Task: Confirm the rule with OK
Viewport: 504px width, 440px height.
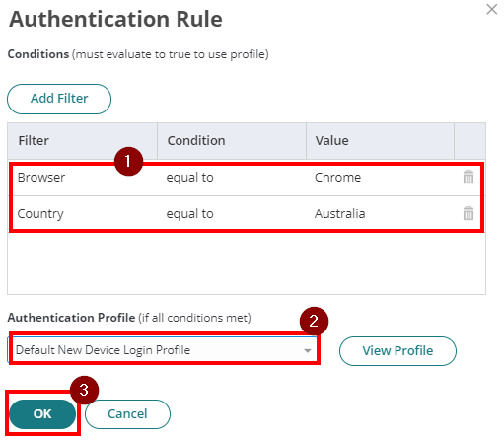Action: pos(42,414)
